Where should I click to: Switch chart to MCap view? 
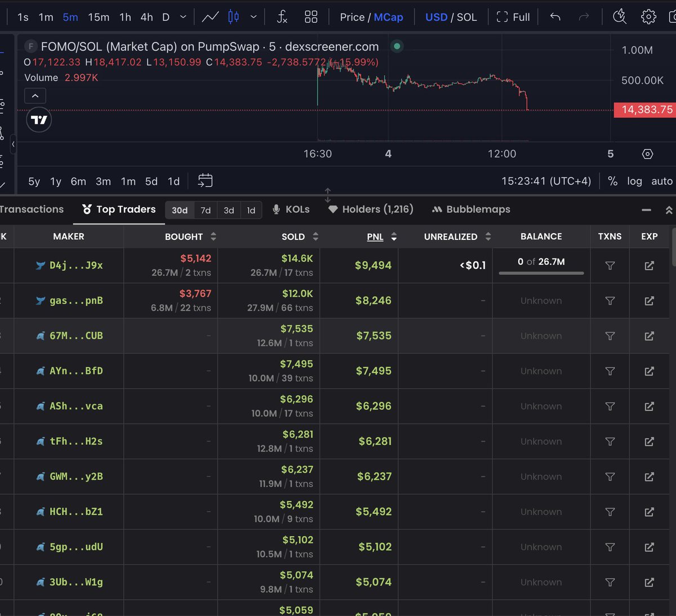[x=389, y=17]
